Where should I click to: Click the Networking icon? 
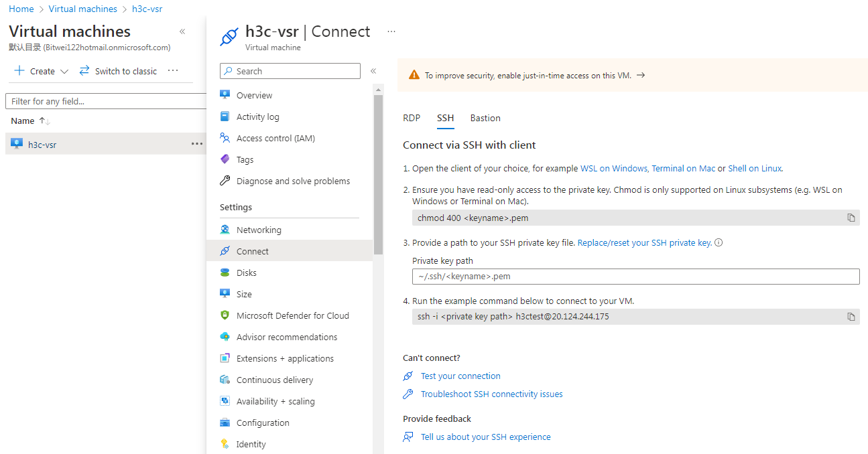(225, 230)
